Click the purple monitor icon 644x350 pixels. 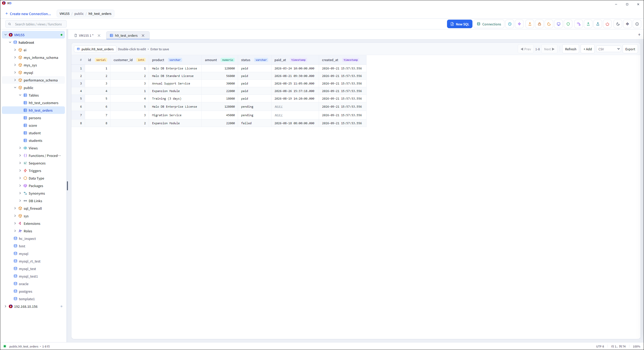coord(558,24)
